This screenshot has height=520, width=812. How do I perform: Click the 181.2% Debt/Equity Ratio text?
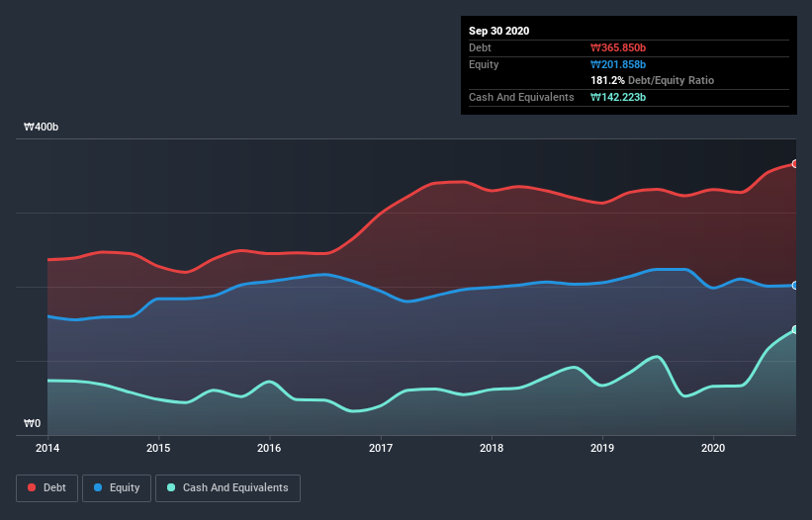[653, 80]
